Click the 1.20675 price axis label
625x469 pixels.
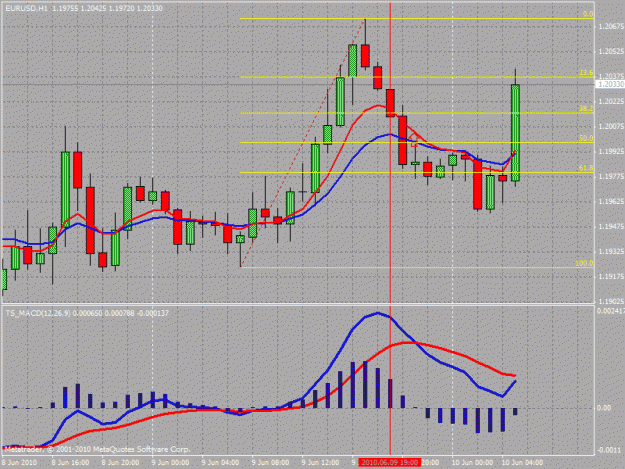pos(611,26)
